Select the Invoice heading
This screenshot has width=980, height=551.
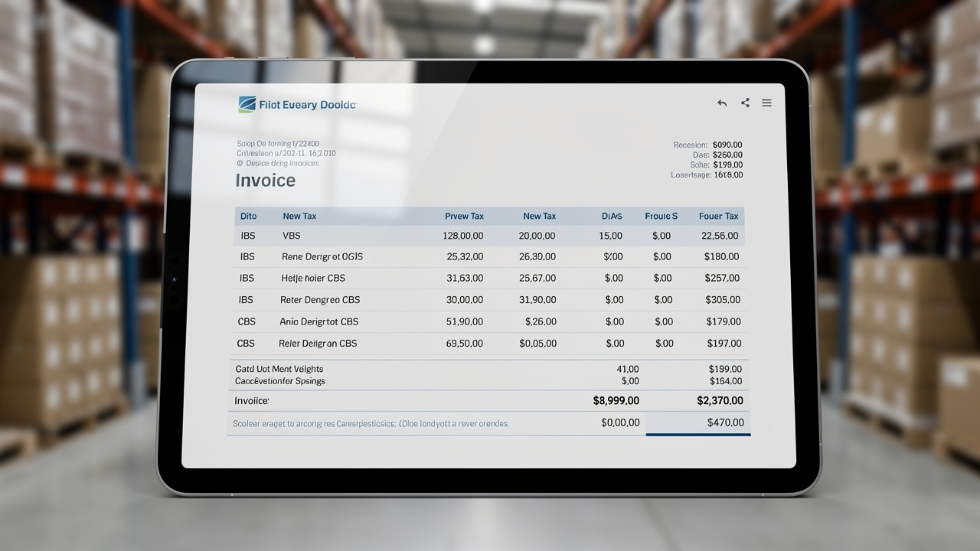pyautogui.click(x=265, y=181)
